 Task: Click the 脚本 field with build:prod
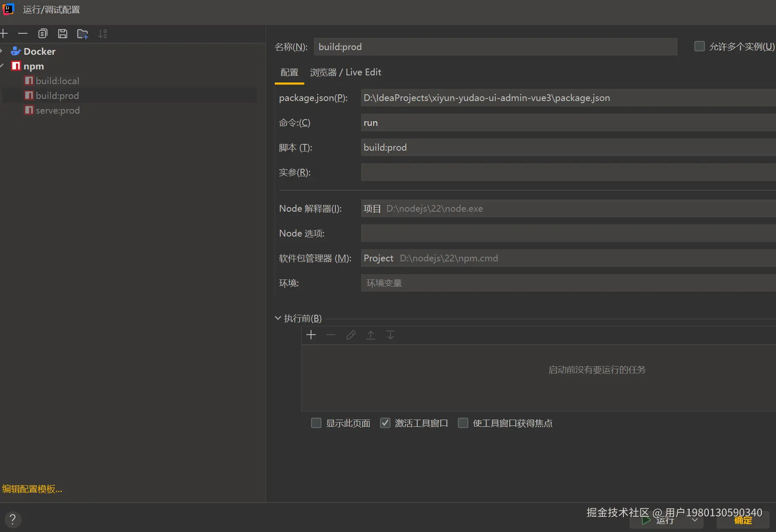coord(568,148)
